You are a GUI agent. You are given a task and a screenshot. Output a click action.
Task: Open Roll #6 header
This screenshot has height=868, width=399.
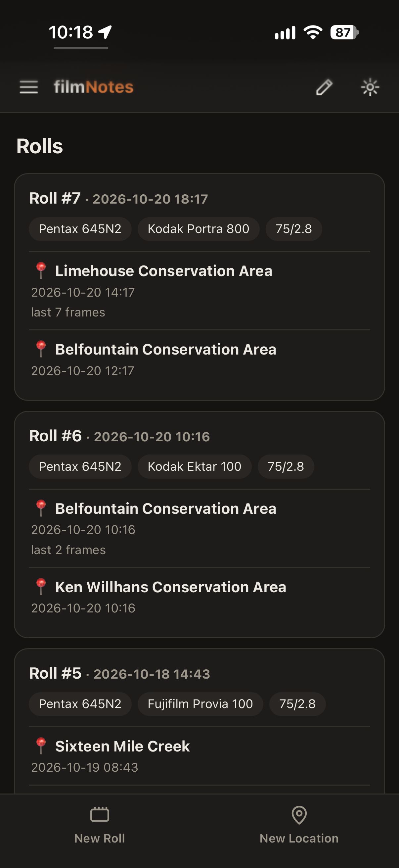tap(119, 436)
